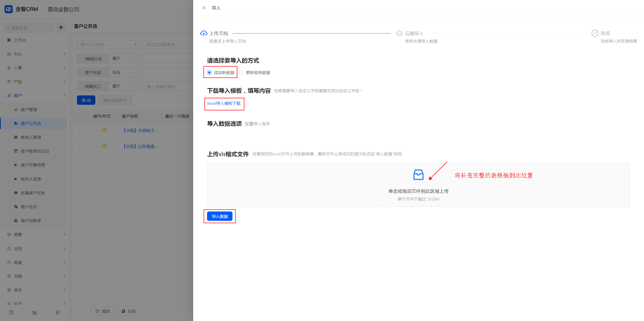Click the contact icon in 丰硕电子 row
The height and width of the screenshot is (321, 644).
[x=104, y=130]
